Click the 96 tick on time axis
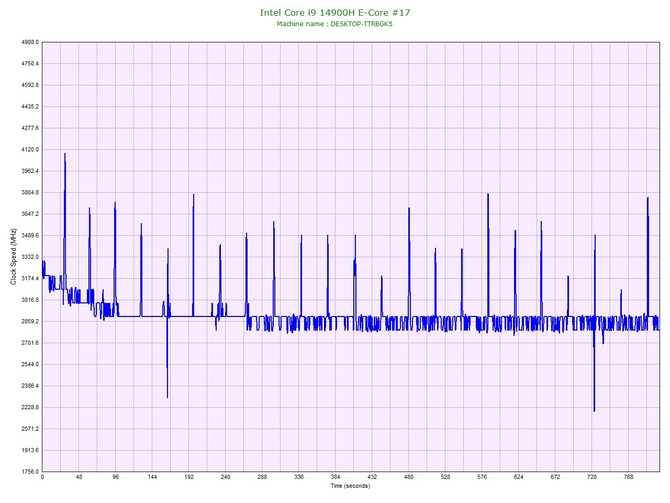Screen dimensions: 670x503 tap(116, 477)
